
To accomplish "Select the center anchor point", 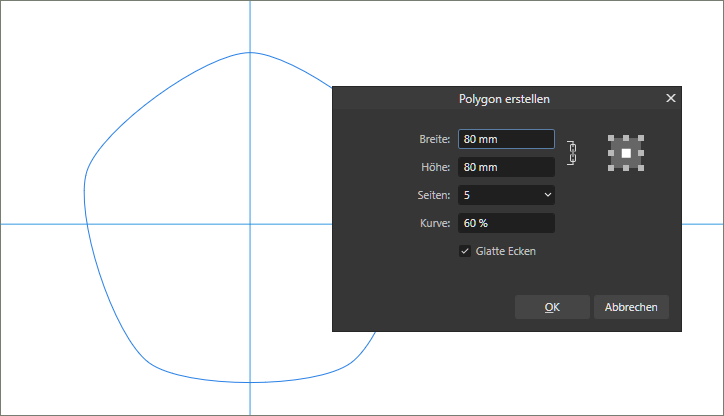I will (626, 153).
